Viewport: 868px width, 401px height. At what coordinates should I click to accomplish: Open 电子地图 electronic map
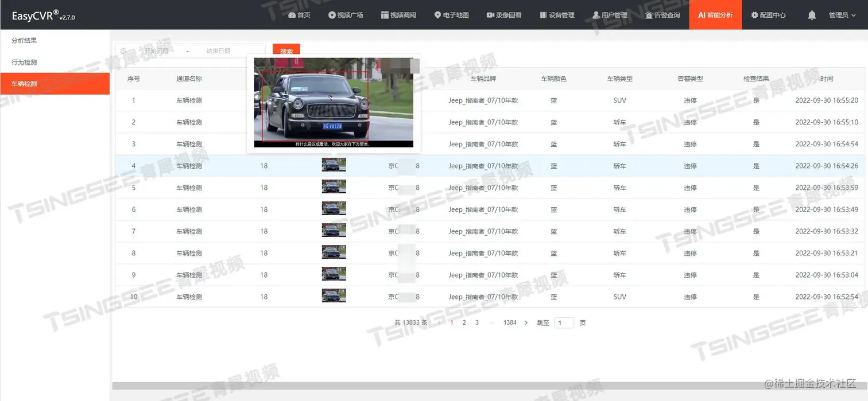(x=452, y=15)
